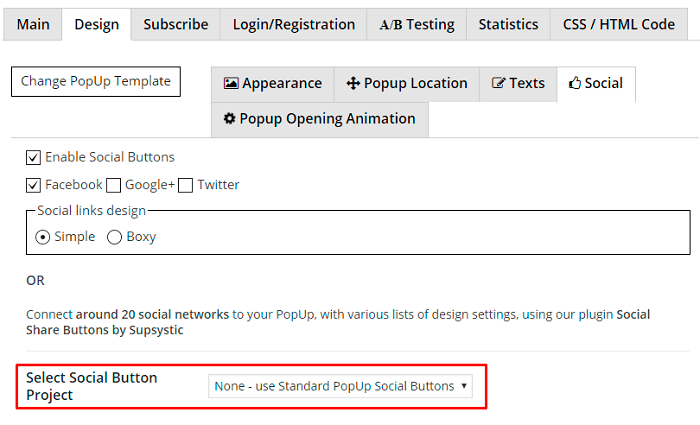Click the Texts pencil edit icon

pos(498,83)
